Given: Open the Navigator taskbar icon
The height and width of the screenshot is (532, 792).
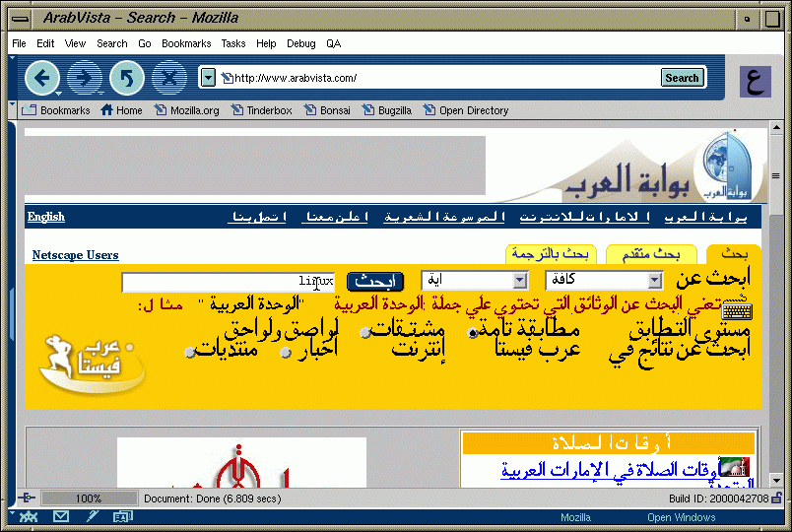Looking at the screenshot, I should pos(29,517).
